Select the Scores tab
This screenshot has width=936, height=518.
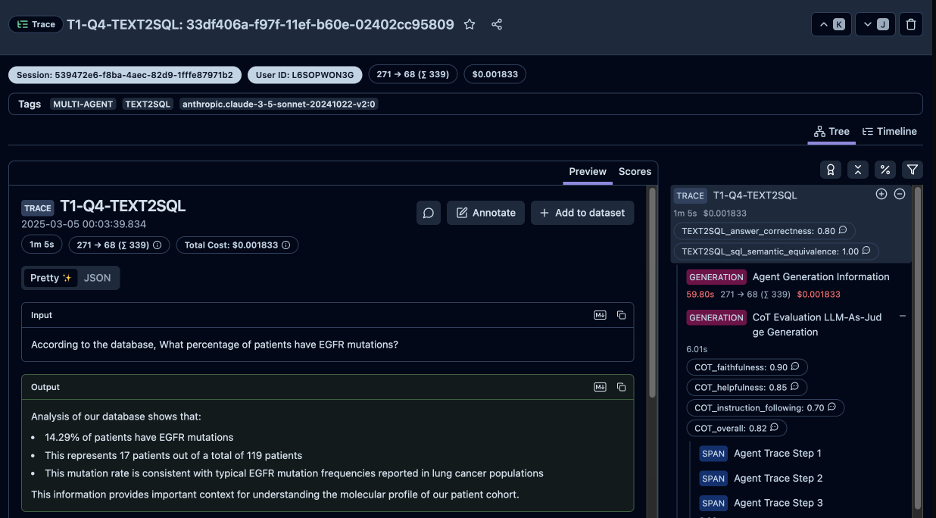pos(635,171)
